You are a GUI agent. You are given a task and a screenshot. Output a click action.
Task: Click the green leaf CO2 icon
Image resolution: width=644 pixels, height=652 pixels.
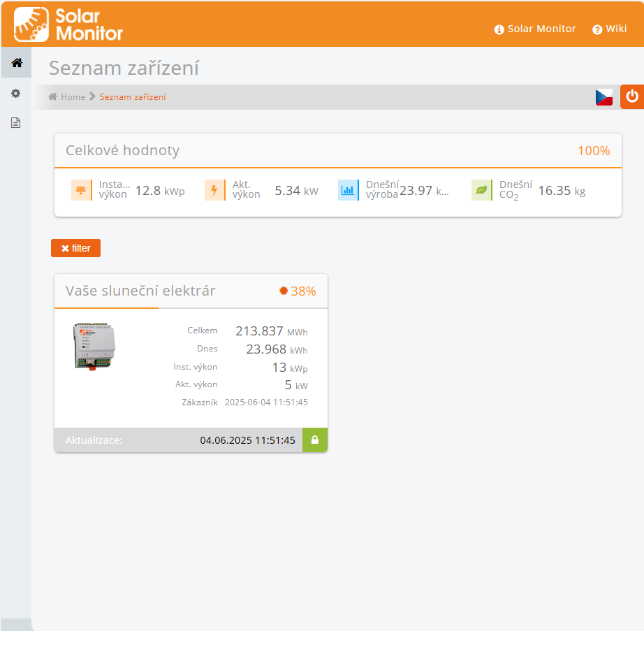pos(481,190)
